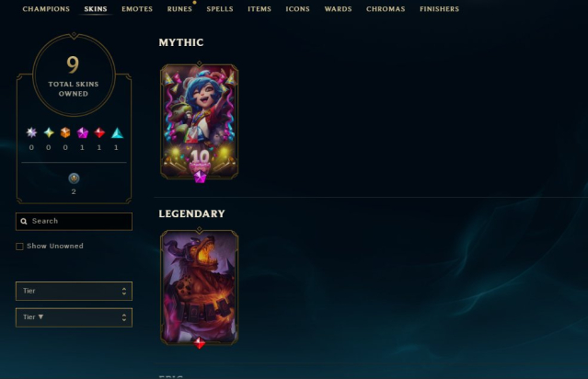Open the Finishers tab
This screenshot has width=588, height=379.
point(440,9)
